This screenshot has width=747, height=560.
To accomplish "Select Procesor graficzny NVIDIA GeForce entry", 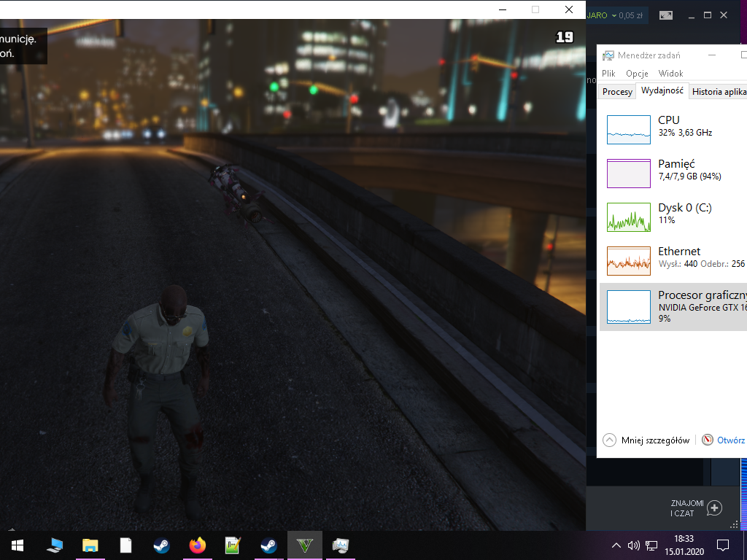I will (x=673, y=307).
